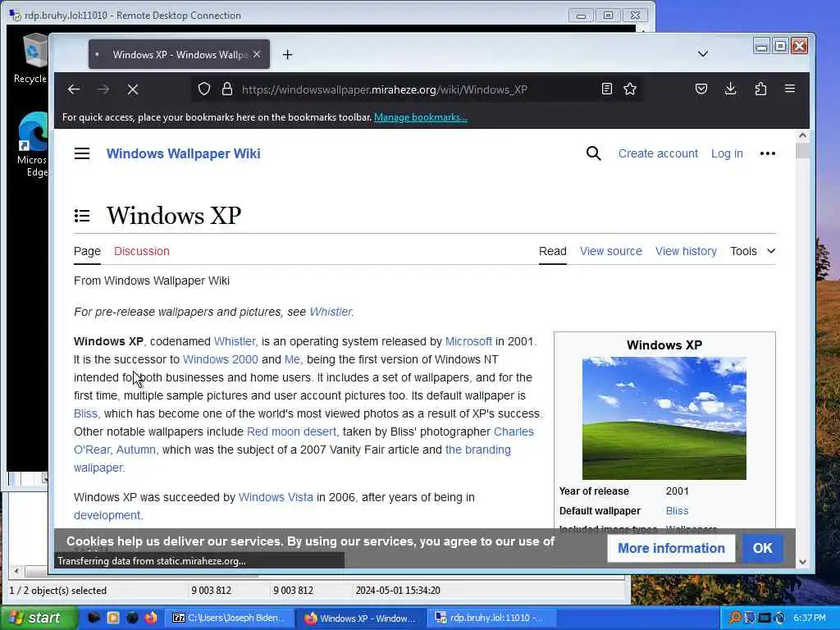Toggle the table of contents icon
The height and width of the screenshot is (630, 840).
[82, 216]
